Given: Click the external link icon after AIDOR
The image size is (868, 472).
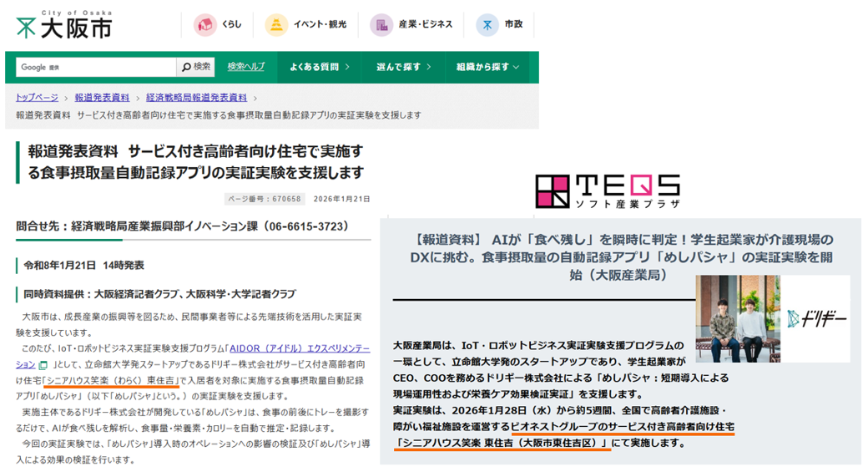Looking at the screenshot, I should (43, 365).
